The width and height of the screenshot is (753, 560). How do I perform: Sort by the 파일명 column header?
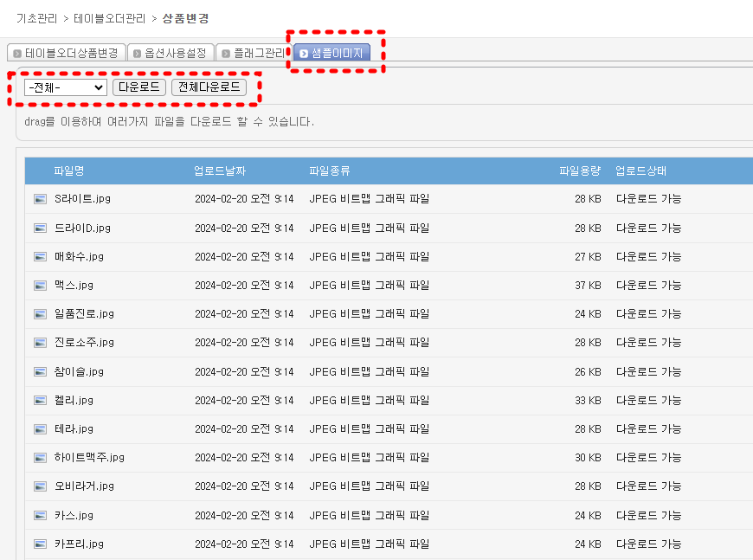[68, 171]
